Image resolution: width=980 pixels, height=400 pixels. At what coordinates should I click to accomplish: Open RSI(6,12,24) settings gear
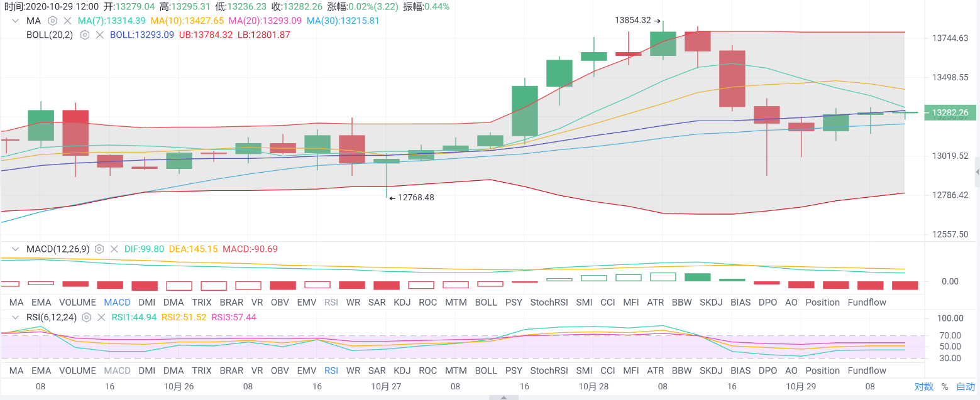coord(87,318)
